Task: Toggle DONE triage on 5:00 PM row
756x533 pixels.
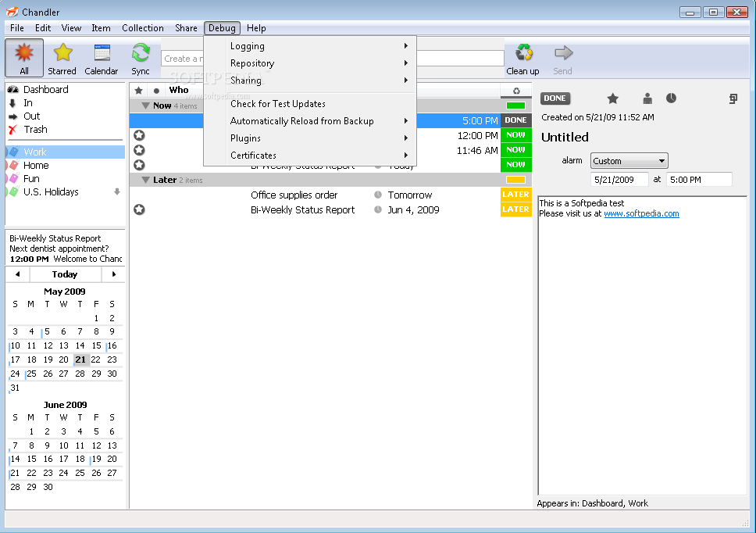Action: pyautogui.click(x=516, y=120)
